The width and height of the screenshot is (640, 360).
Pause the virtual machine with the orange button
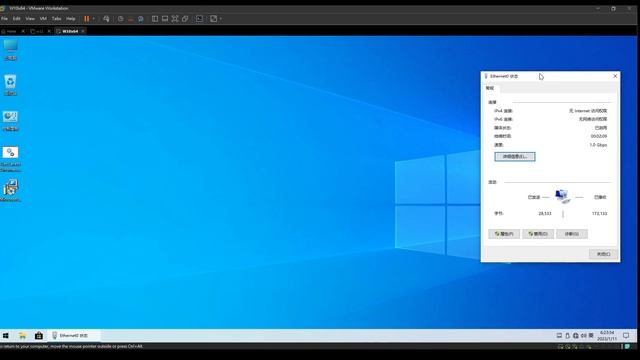click(x=87, y=19)
